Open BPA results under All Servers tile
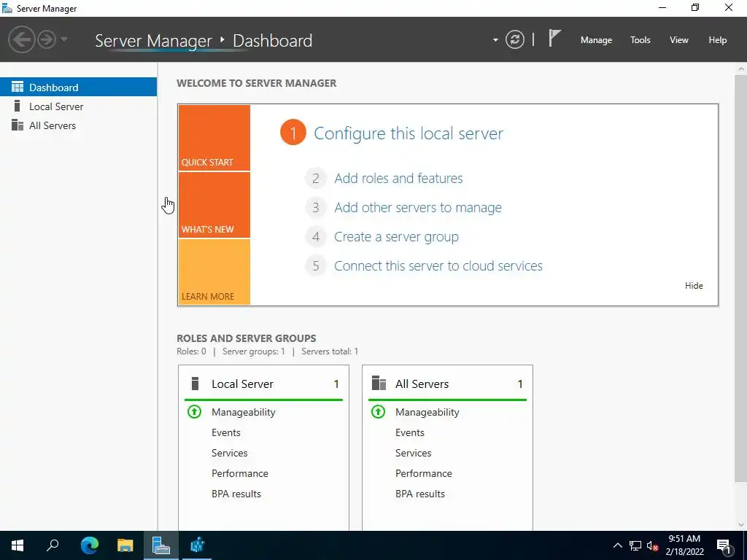The width and height of the screenshot is (747, 560). (420, 494)
